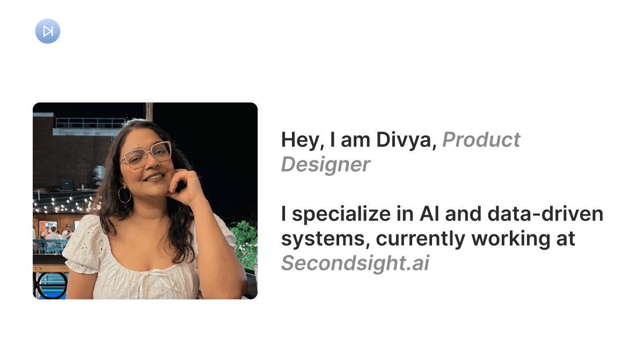Click the 'I specialize in AI' sentence start

pyautogui.click(x=322, y=214)
